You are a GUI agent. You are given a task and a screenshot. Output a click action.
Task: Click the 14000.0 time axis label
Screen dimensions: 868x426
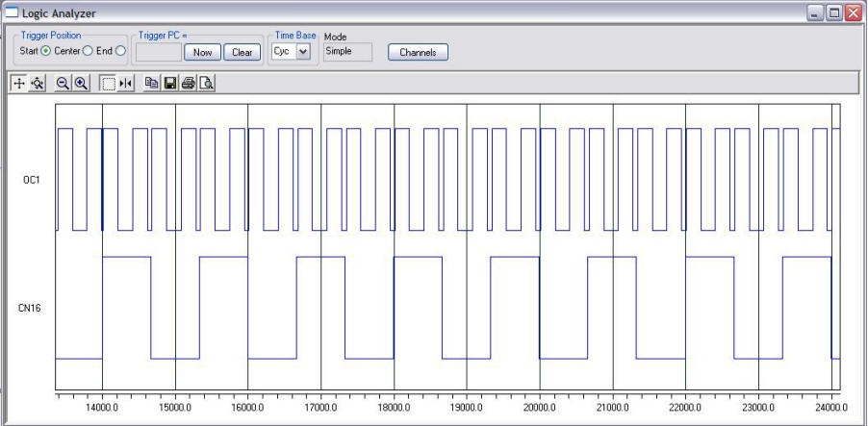[102, 408]
